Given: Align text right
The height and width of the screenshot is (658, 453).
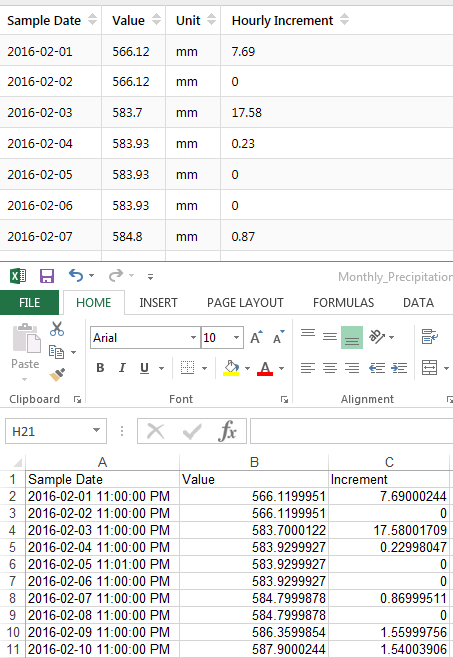Looking at the screenshot, I should (x=352, y=368).
